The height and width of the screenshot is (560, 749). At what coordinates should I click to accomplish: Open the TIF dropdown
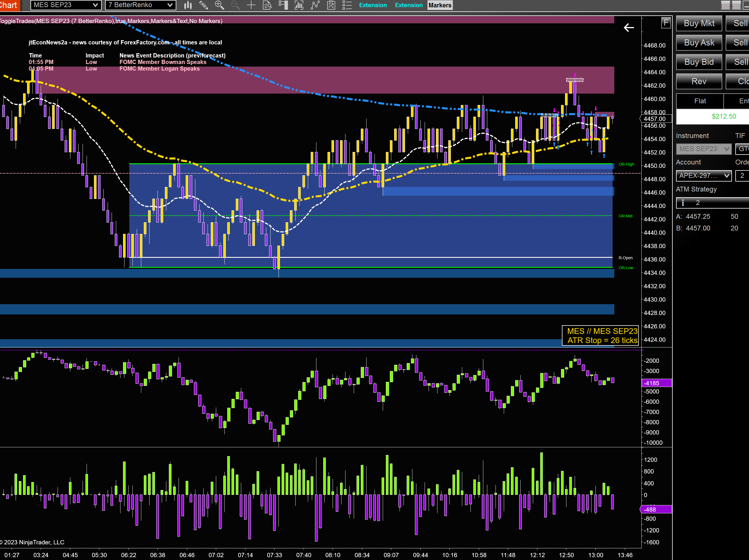(742, 149)
